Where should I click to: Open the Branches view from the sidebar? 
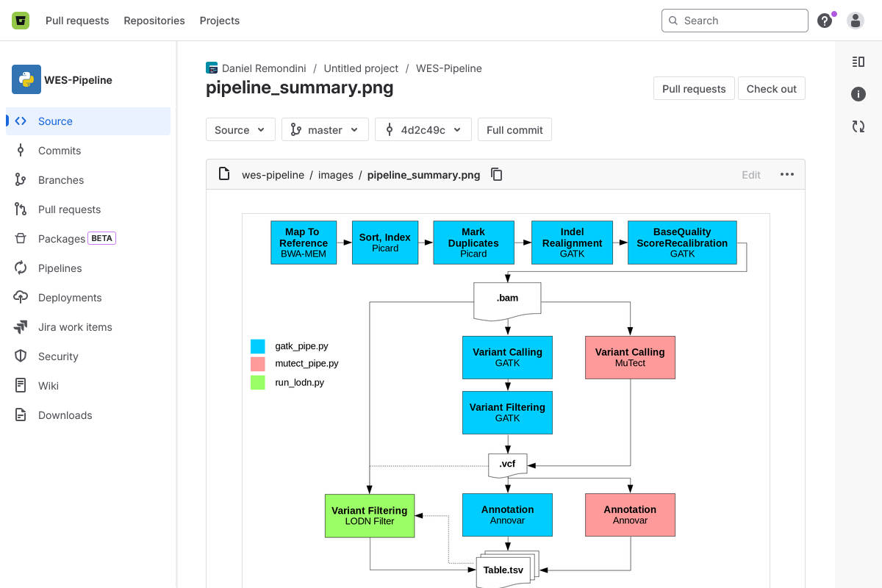[x=61, y=179]
